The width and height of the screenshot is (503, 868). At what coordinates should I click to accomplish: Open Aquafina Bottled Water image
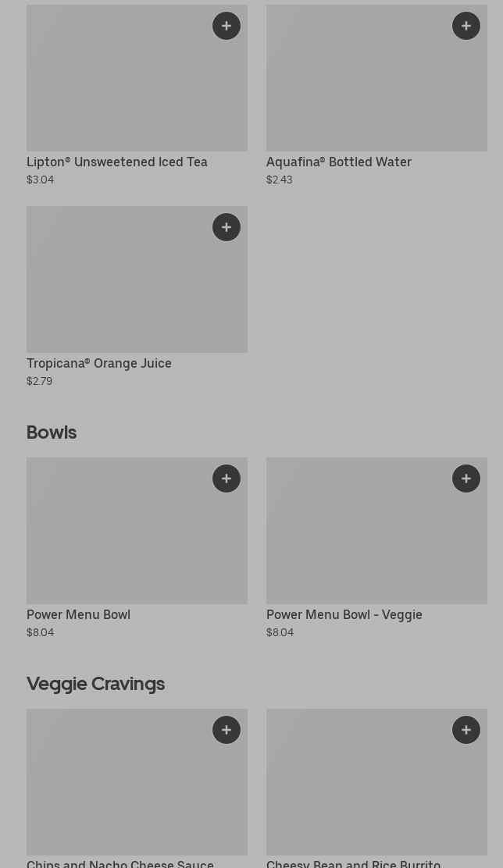[367, 86]
